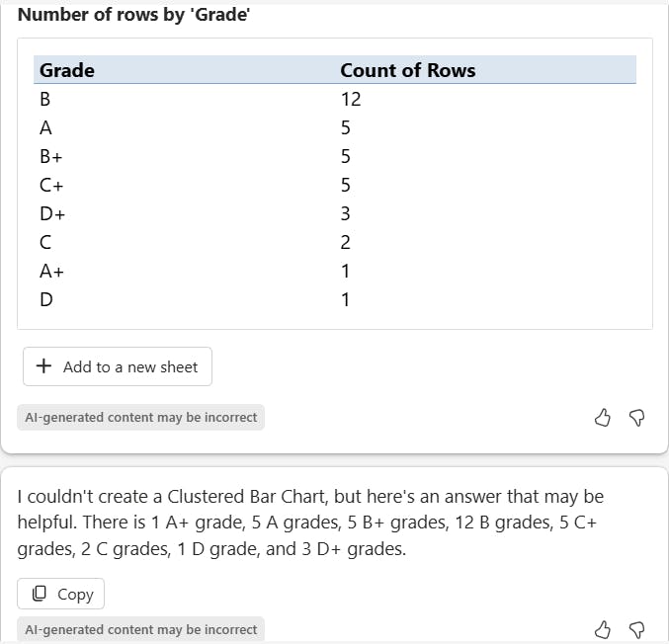Click the count 3 cell for D+
The image size is (669, 644).
(x=346, y=213)
